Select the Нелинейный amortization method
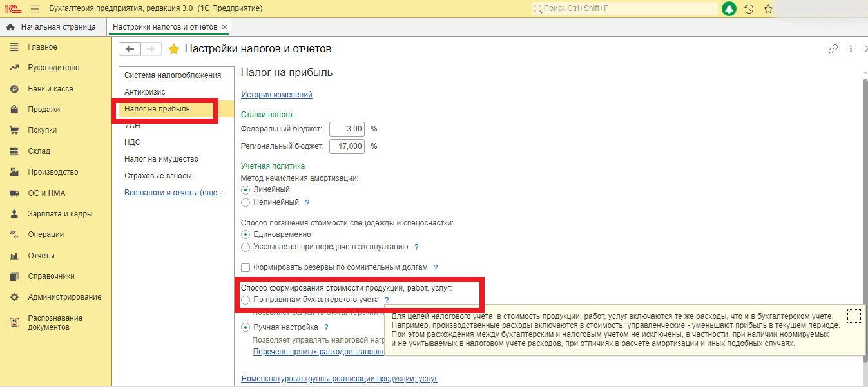Viewport: 868px width, 391px height. click(x=246, y=202)
